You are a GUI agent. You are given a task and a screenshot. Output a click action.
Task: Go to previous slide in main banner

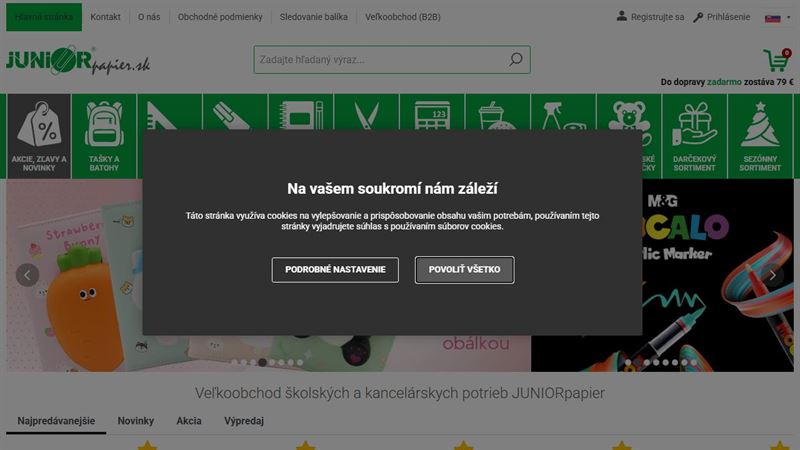pos(28,275)
